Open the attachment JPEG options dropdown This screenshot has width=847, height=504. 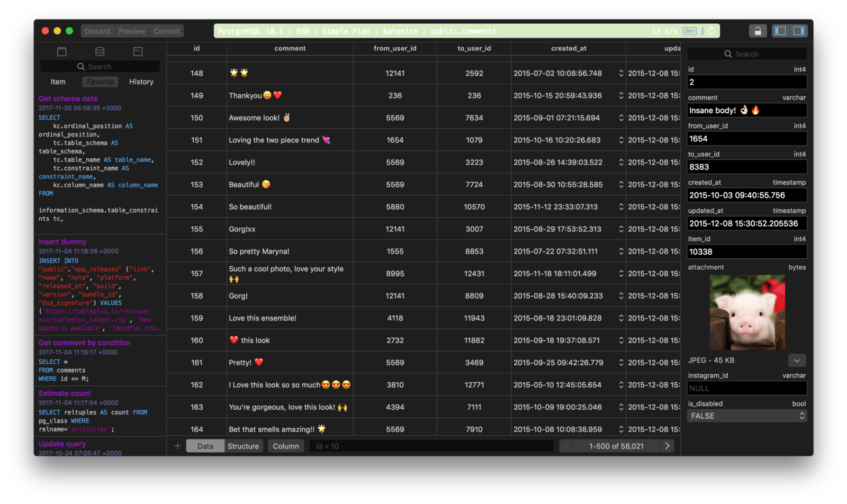coord(797,361)
